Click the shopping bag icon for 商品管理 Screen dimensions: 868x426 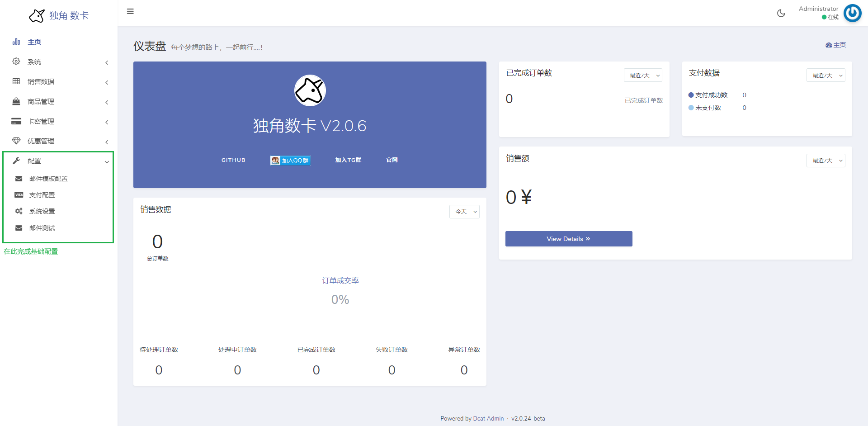click(x=16, y=101)
